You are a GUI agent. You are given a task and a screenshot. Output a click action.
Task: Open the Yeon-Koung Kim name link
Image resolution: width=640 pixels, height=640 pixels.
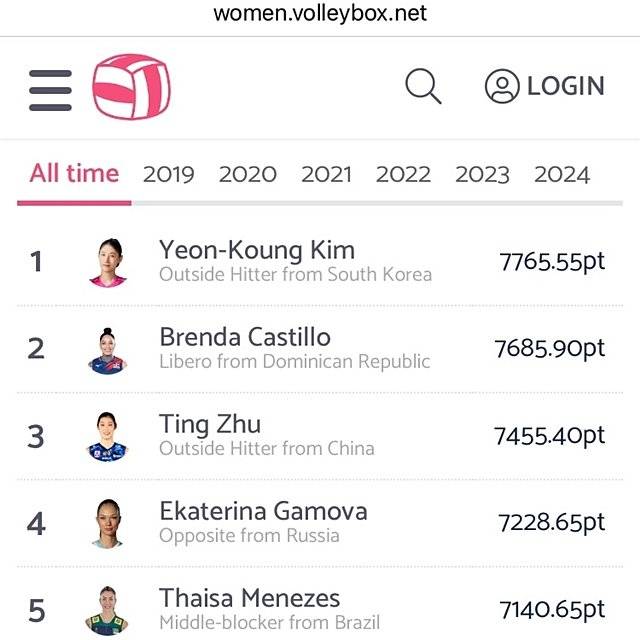click(257, 250)
